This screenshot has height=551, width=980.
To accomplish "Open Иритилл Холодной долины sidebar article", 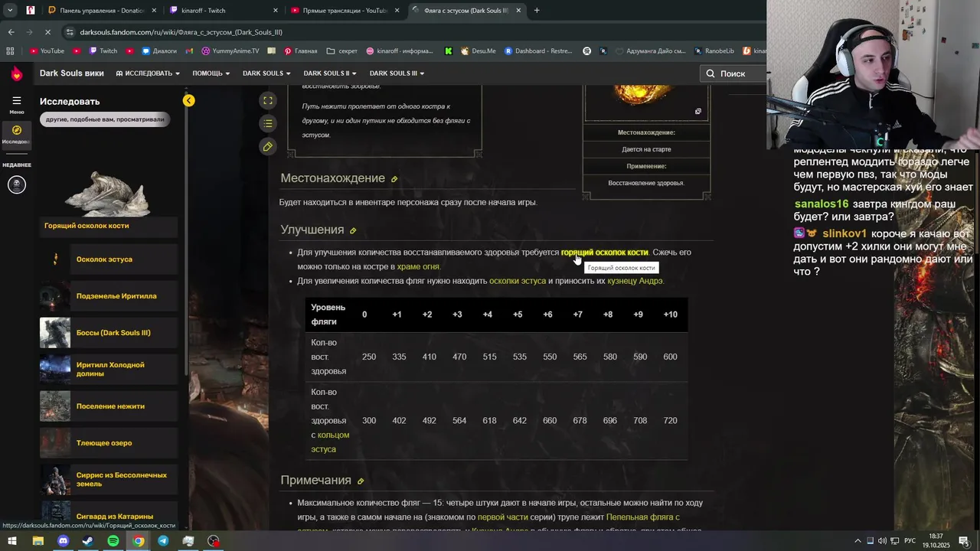I will pyautogui.click(x=109, y=370).
